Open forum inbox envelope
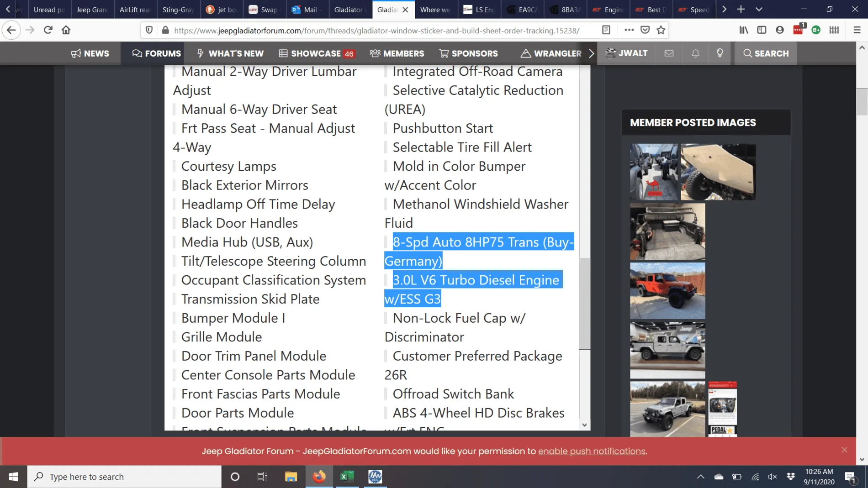868x488 pixels. tap(669, 53)
